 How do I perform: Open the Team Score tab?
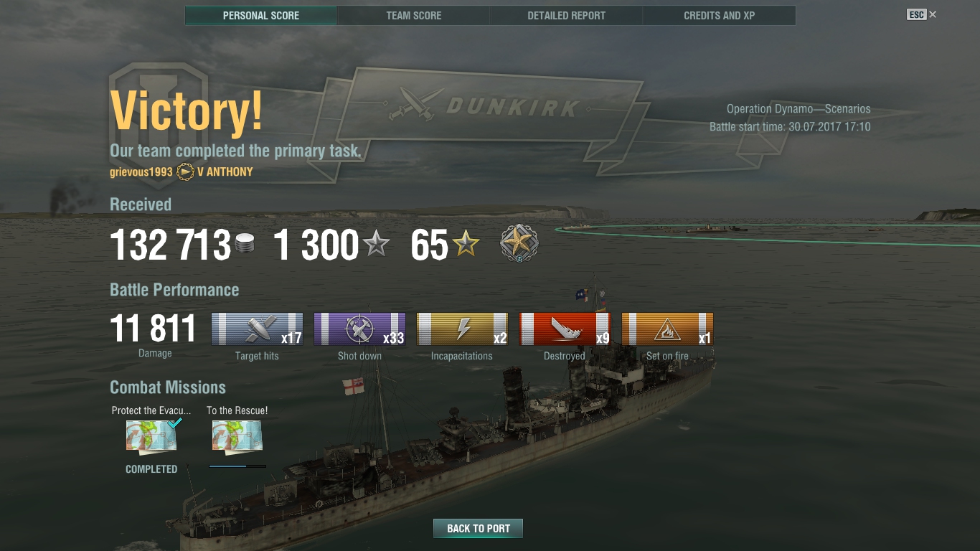coord(414,15)
